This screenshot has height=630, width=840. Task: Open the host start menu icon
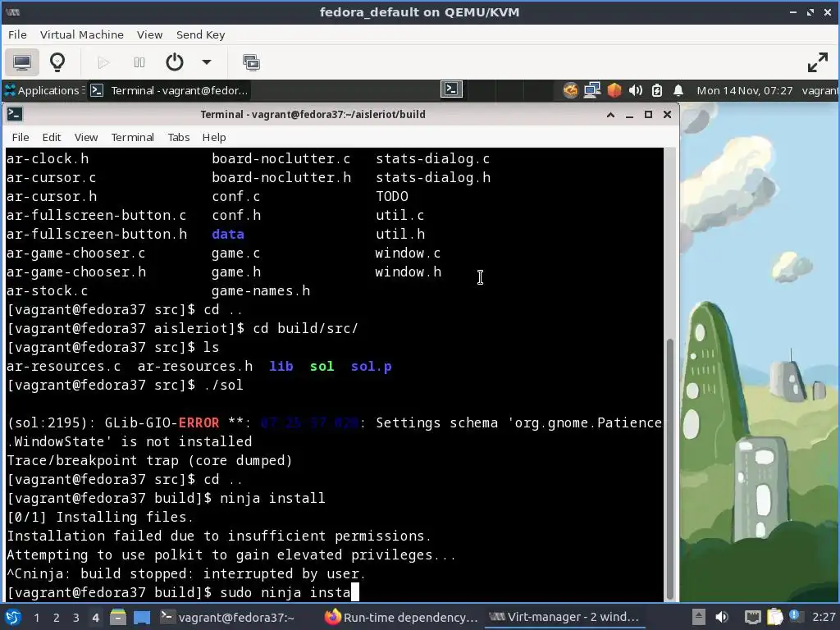[x=13, y=618]
